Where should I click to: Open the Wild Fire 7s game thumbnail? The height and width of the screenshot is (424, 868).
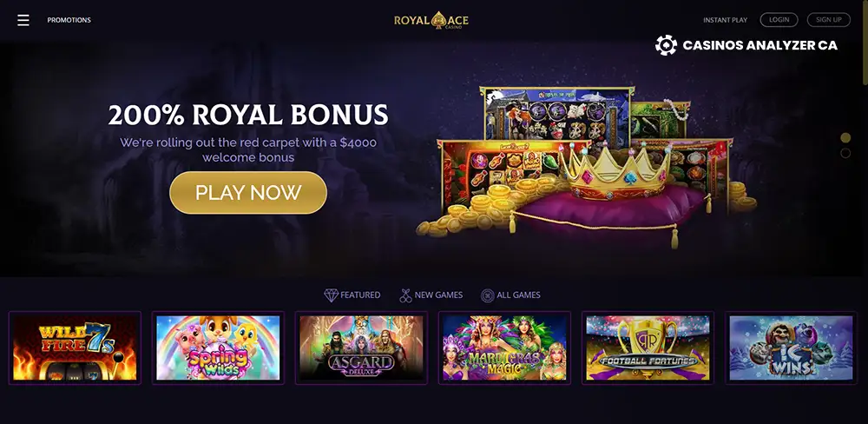75,348
